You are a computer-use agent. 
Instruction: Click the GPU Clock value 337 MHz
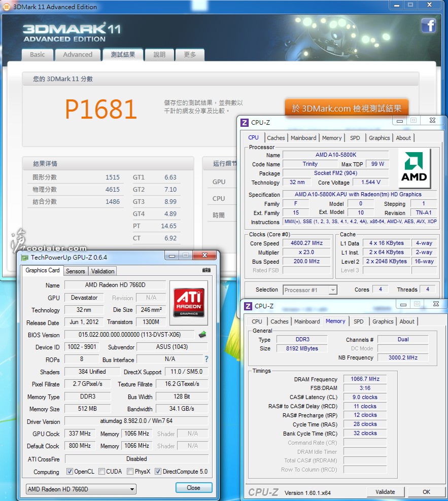click(x=80, y=434)
